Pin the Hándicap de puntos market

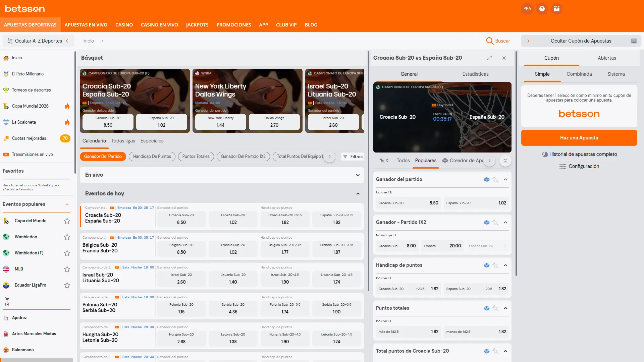click(x=495, y=265)
